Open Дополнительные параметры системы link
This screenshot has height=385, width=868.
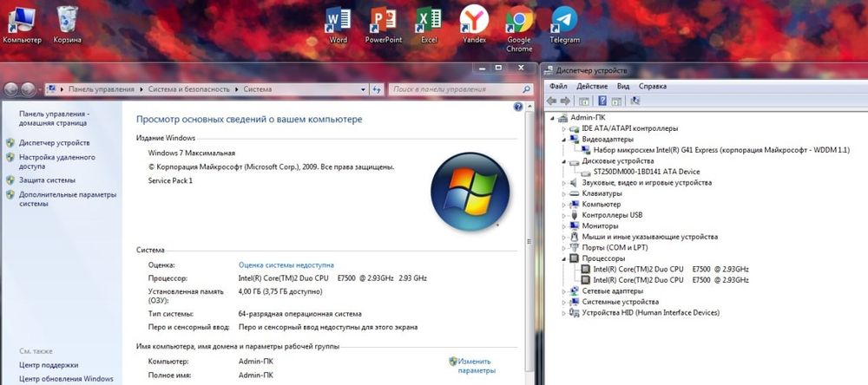68,199
